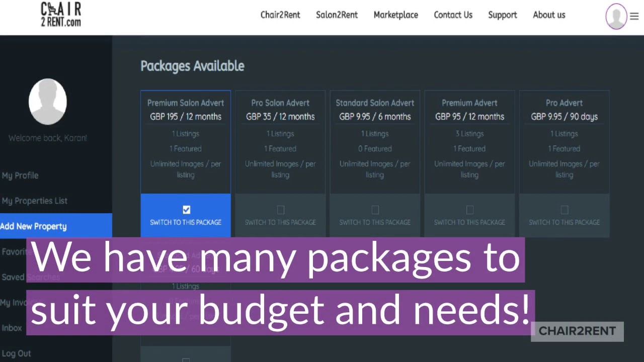This screenshot has height=362, width=644.
Task: Click the Packages Available heading
Action: click(x=192, y=66)
